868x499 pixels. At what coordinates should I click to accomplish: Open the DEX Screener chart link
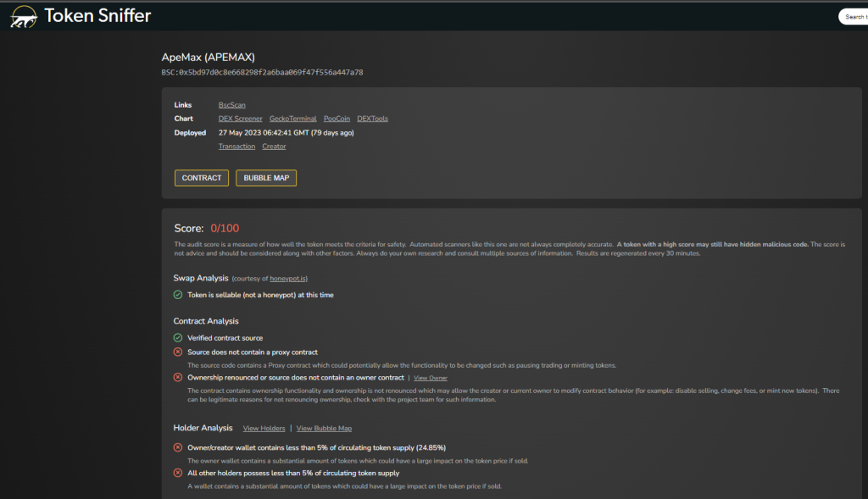[x=240, y=119]
